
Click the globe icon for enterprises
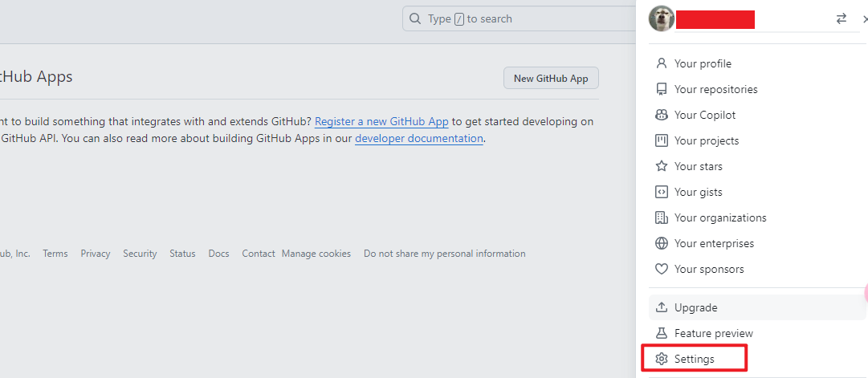(x=662, y=243)
